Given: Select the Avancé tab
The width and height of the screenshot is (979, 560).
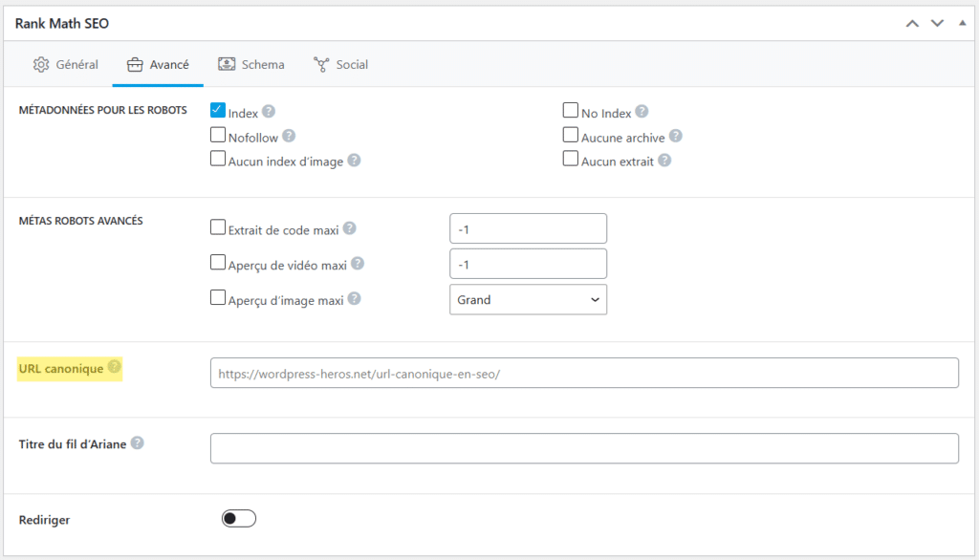Looking at the screenshot, I should coord(158,64).
